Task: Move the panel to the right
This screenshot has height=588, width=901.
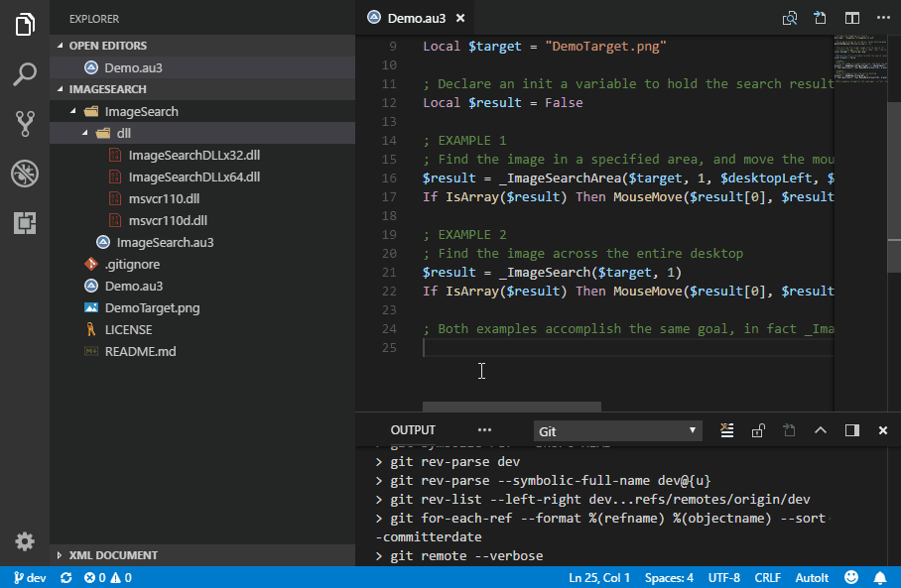Action: pyautogui.click(x=852, y=430)
